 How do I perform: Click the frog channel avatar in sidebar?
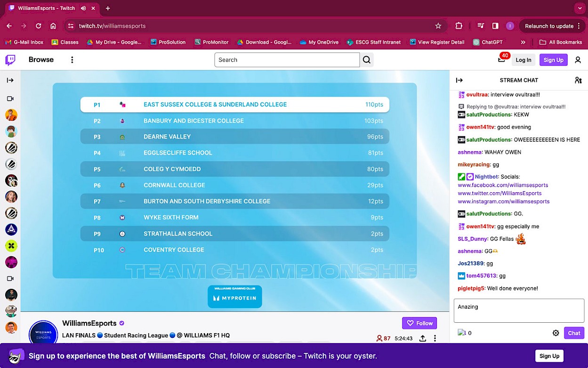(11, 311)
